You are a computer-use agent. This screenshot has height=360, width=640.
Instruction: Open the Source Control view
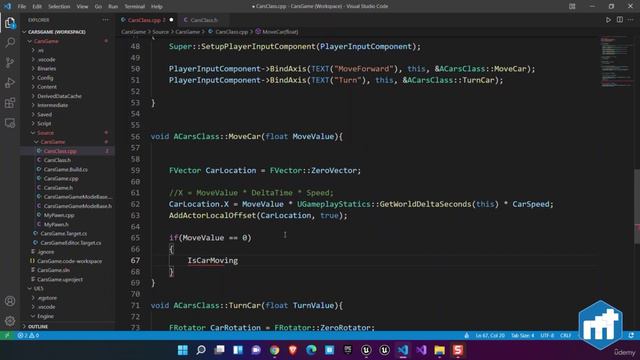click(x=10, y=62)
